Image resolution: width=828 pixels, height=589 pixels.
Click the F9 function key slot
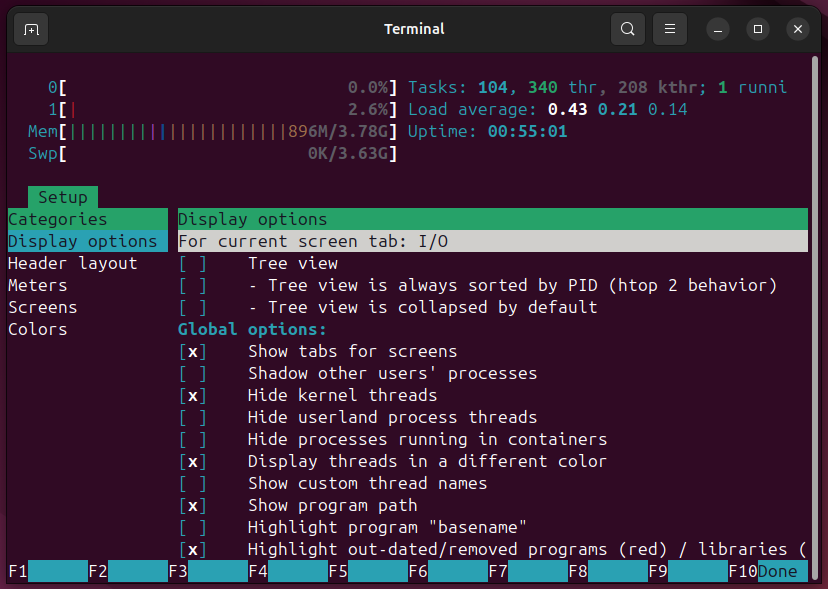688,571
